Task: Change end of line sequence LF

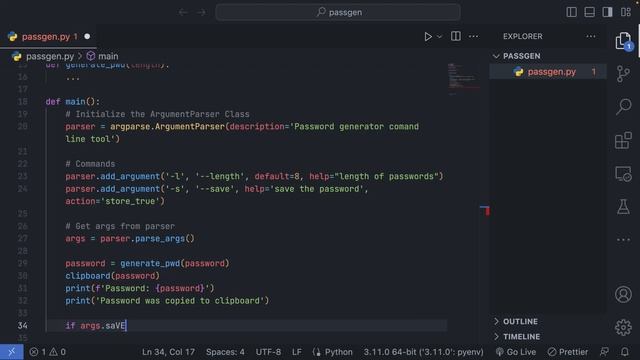Action: [297, 352]
